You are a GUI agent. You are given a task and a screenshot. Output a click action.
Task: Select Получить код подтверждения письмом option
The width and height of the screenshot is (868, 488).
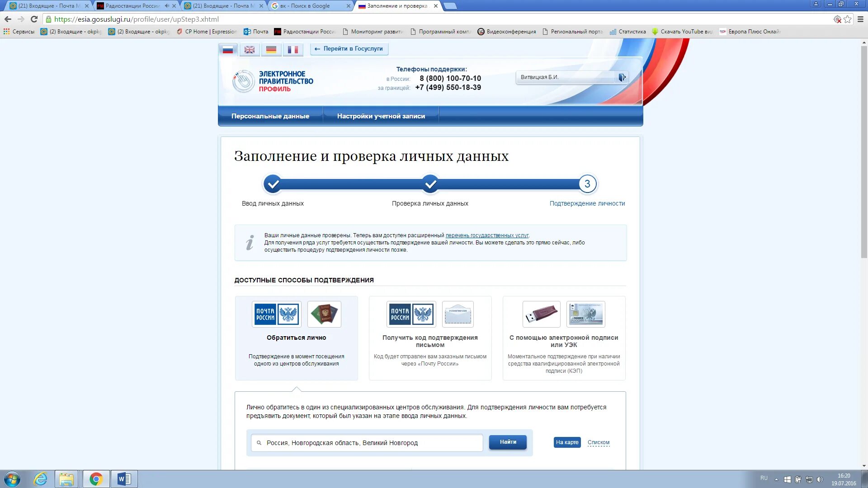coord(430,338)
